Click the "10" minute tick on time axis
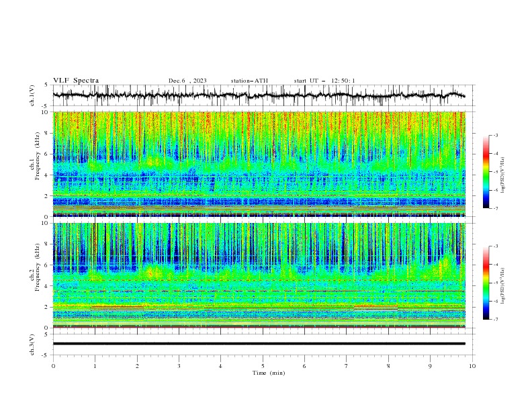This screenshot has width=532, height=411. pos(472,366)
